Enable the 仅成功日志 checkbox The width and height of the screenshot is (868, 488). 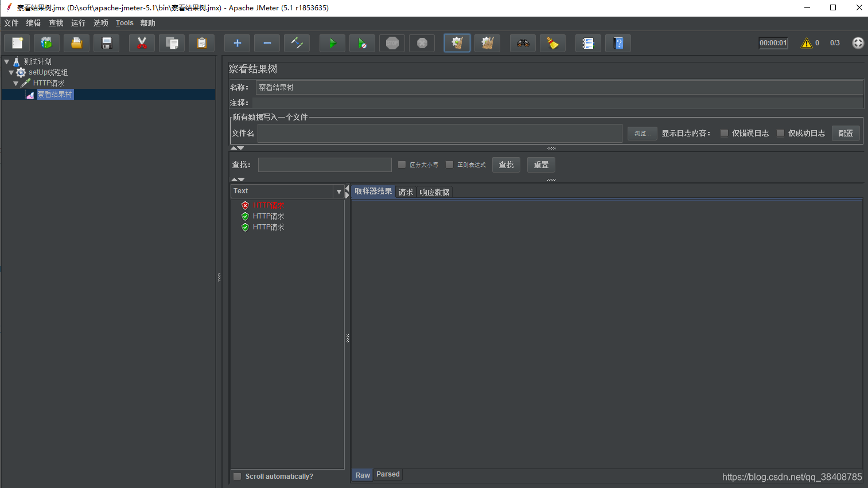[x=780, y=133]
